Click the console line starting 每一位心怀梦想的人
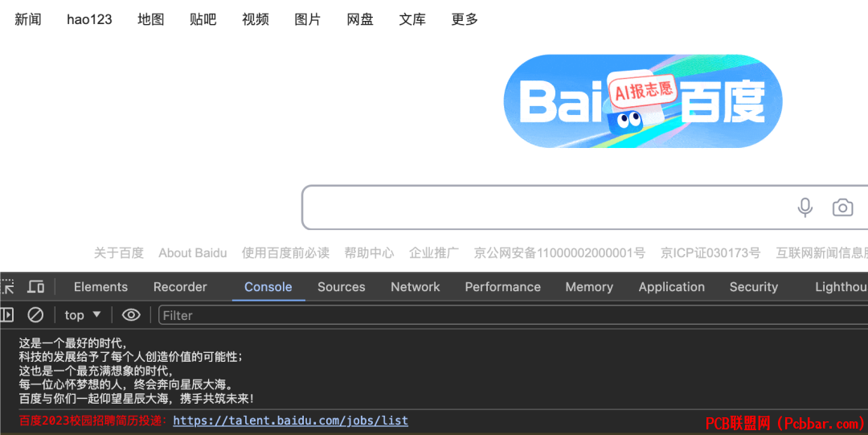 pyautogui.click(x=127, y=384)
